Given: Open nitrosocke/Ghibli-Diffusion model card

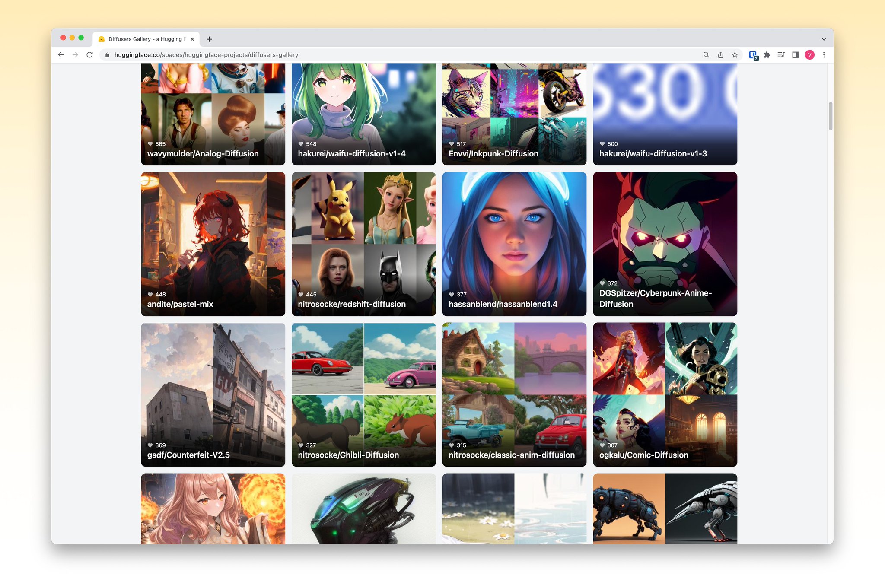Looking at the screenshot, I should pos(363,394).
